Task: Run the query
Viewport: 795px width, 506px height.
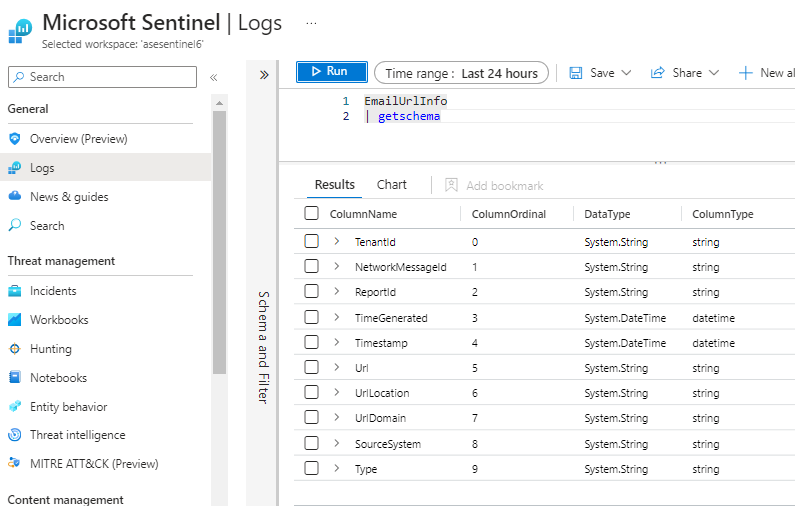Action: [332, 71]
